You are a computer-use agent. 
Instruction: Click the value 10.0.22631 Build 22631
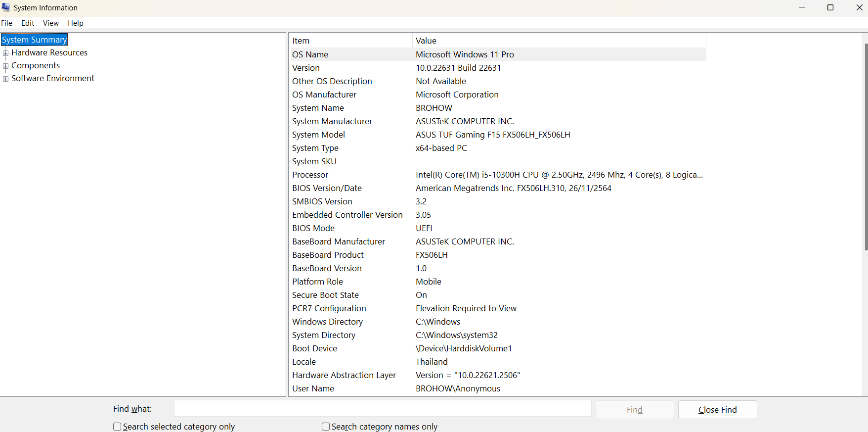tap(458, 68)
